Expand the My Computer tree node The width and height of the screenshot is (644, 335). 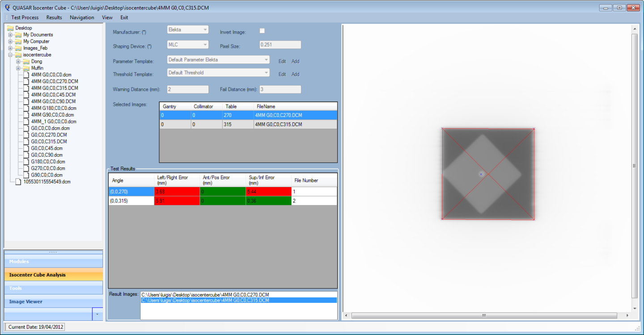click(10, 42)
